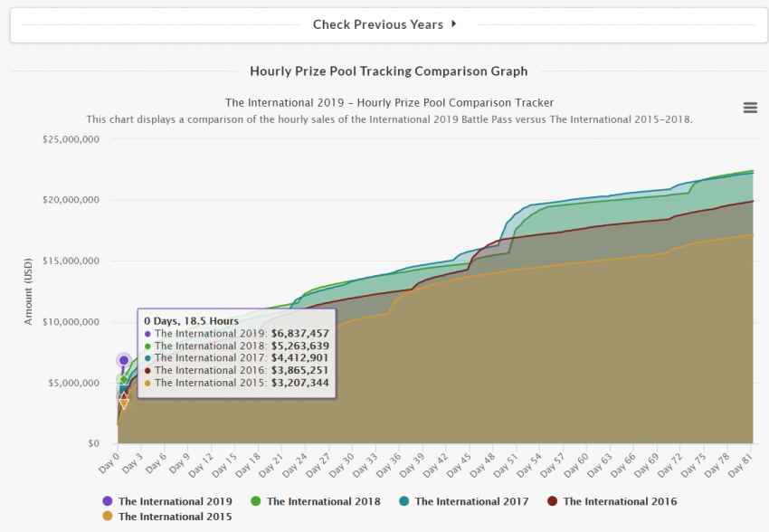Expand the arrow beside Check Previous Years
This screenshot has height=532, width=769.
[x=453, y=24]
